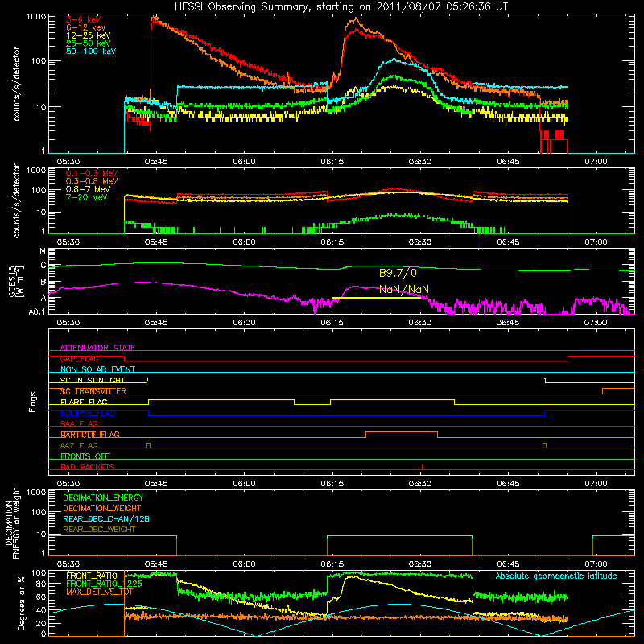This screenshot has height=644, width=644.
Task: Click the 06:15 tick label under the top plot
Action: click(332, 162)
